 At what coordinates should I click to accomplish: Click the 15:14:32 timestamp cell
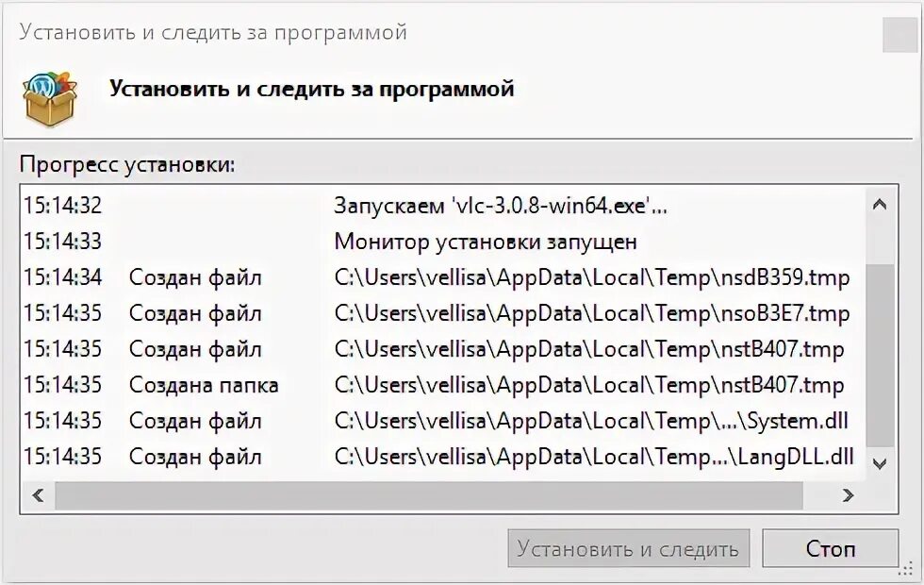pyautogui.click(x=62, y=206)
